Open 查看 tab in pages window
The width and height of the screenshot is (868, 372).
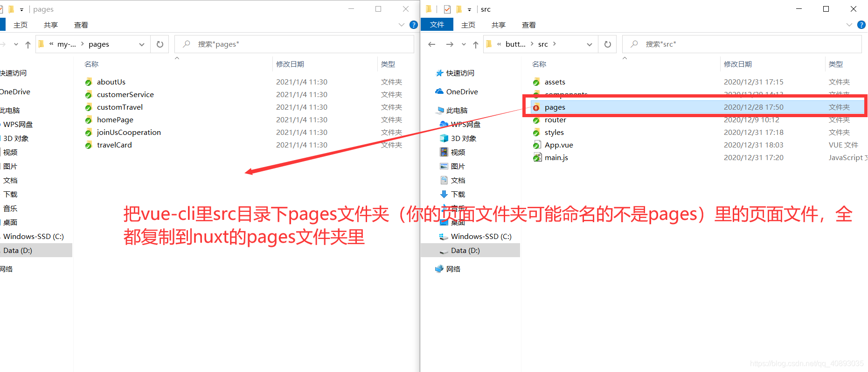[81, 25]
